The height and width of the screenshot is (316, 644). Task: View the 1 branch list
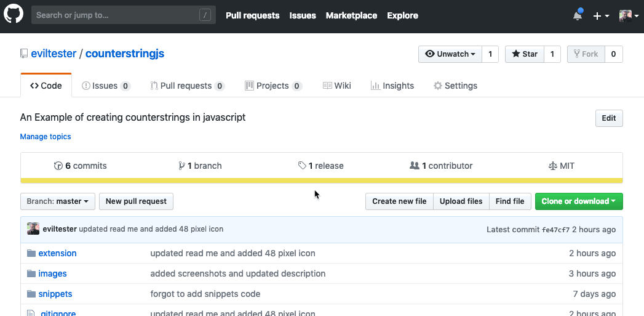pos(200,166)
